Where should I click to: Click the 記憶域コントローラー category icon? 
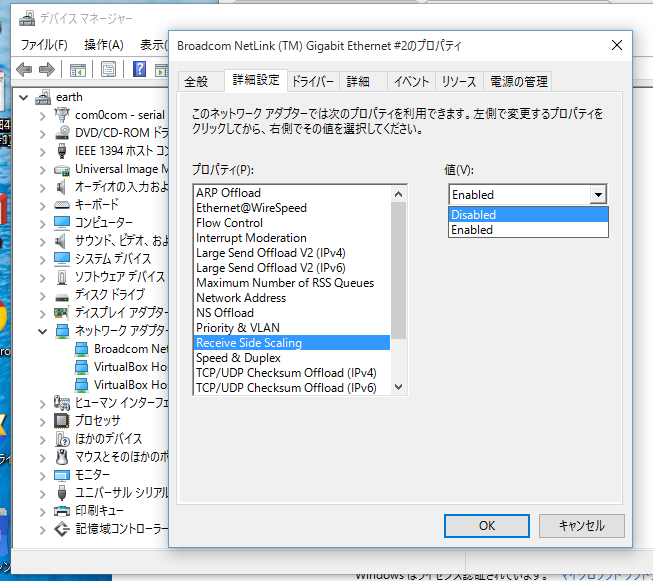[62, 529]
